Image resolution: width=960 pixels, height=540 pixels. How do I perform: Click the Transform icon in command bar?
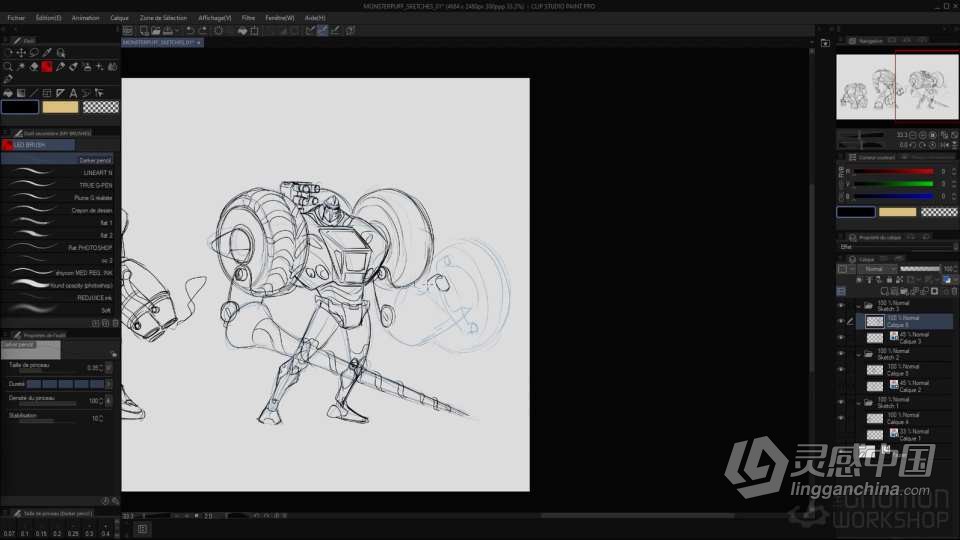254,31
